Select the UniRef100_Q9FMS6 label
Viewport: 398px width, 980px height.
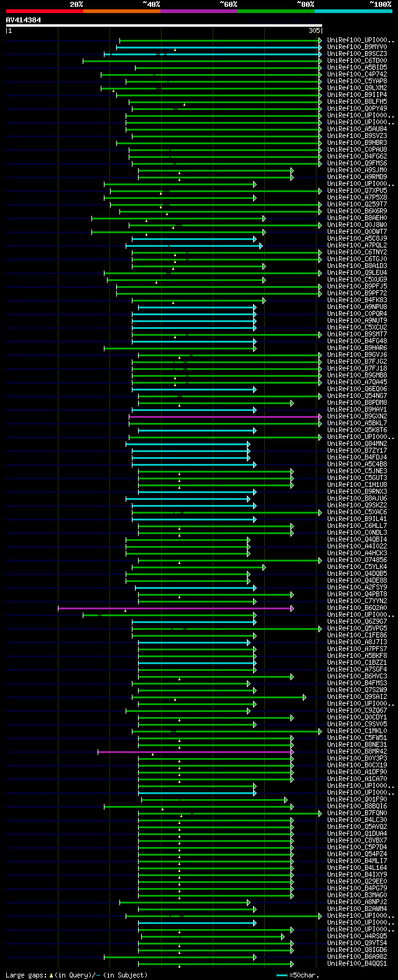(x=357, y=163)
